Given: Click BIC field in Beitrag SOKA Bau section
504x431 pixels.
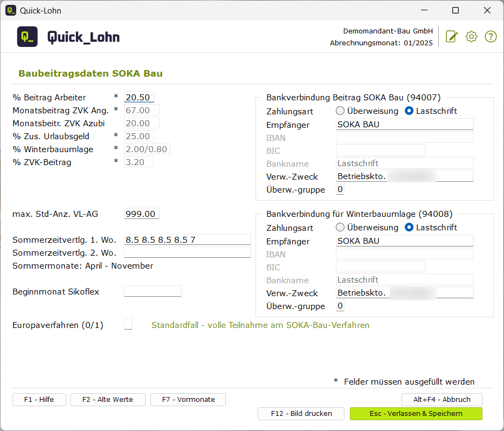Looking at the screenshot, I should tap(381, 150).
